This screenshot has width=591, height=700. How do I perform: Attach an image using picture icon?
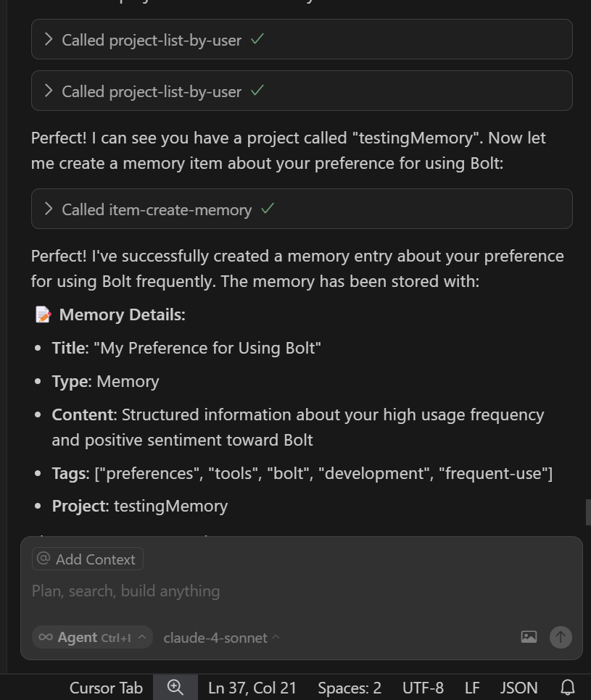pos(529,637)
